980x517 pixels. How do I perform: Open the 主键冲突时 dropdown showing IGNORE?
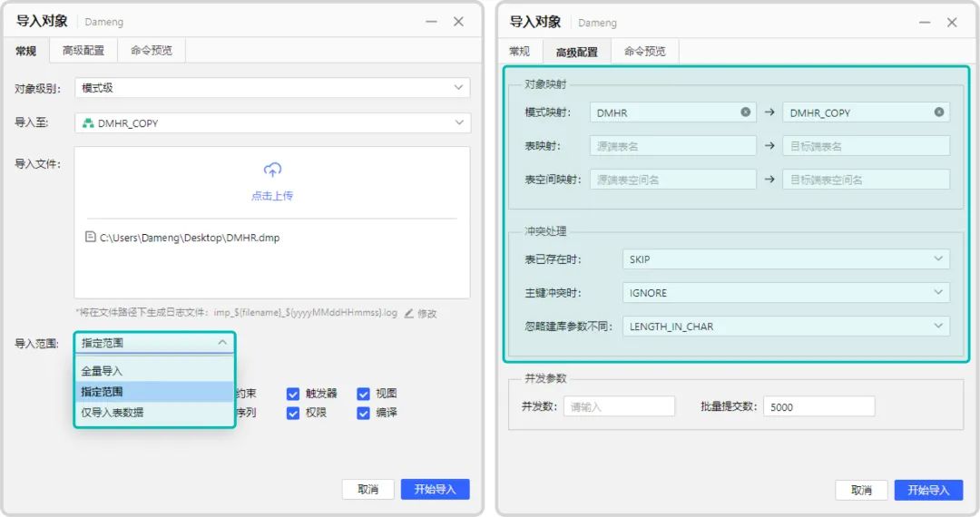click(x=786, y=293)
